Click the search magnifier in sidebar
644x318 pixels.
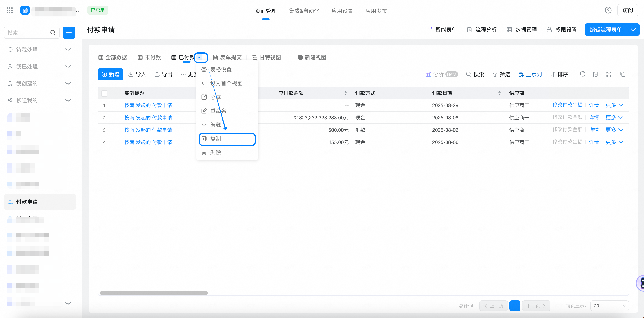[53, 33]
